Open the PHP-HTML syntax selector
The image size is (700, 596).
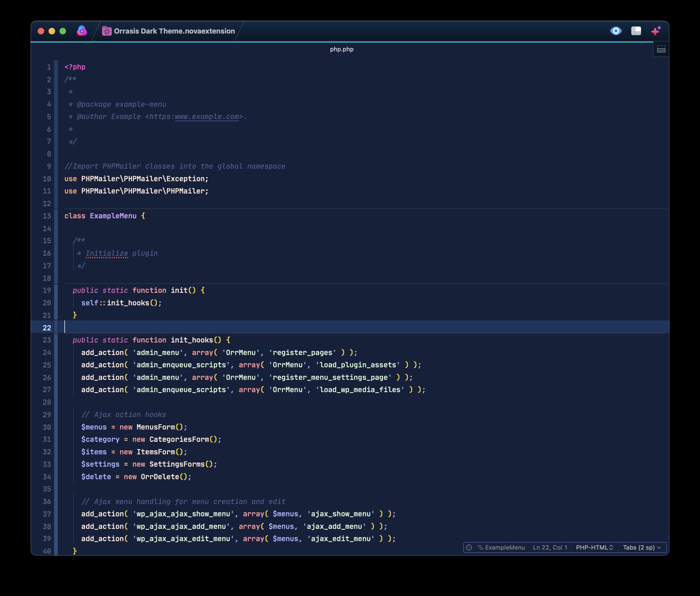[x=594, y=547]
